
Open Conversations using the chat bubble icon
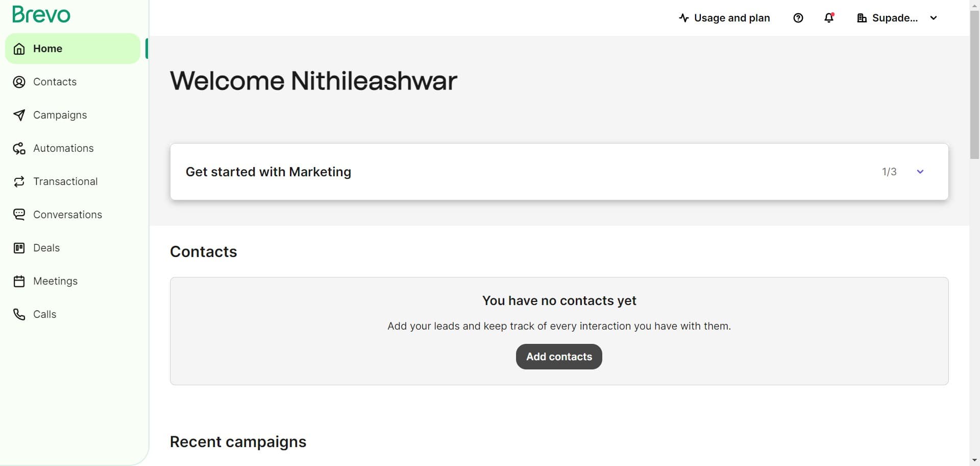click(x=19, y=214)
